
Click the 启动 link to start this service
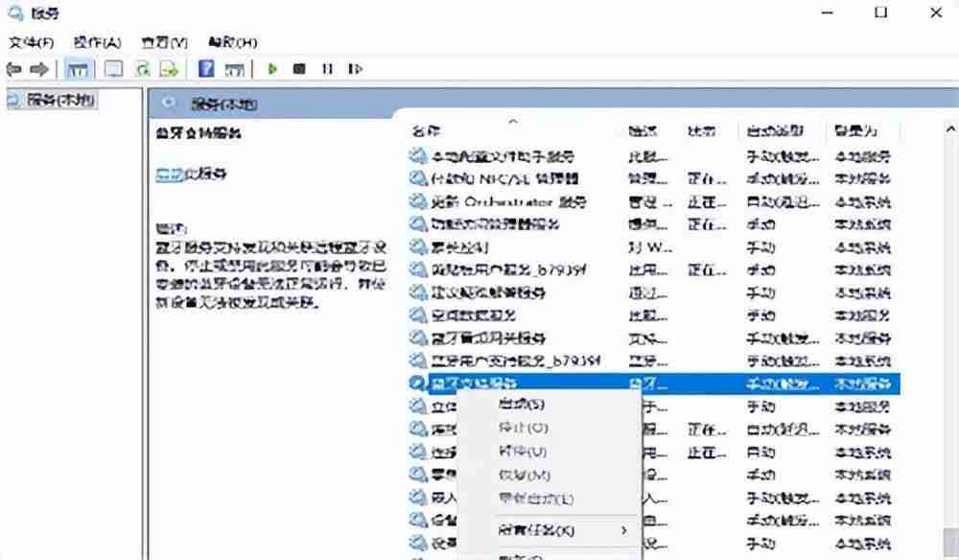point(169,175)
